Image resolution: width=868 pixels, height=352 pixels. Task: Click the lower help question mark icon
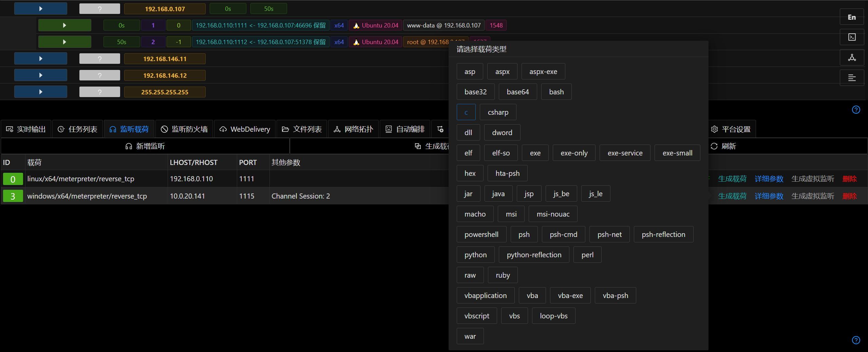point(856,340)
